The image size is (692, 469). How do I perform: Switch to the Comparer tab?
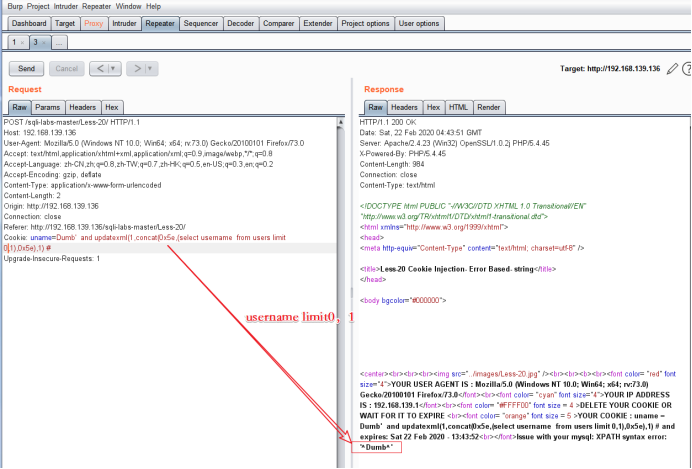click(x=278, y=23)
